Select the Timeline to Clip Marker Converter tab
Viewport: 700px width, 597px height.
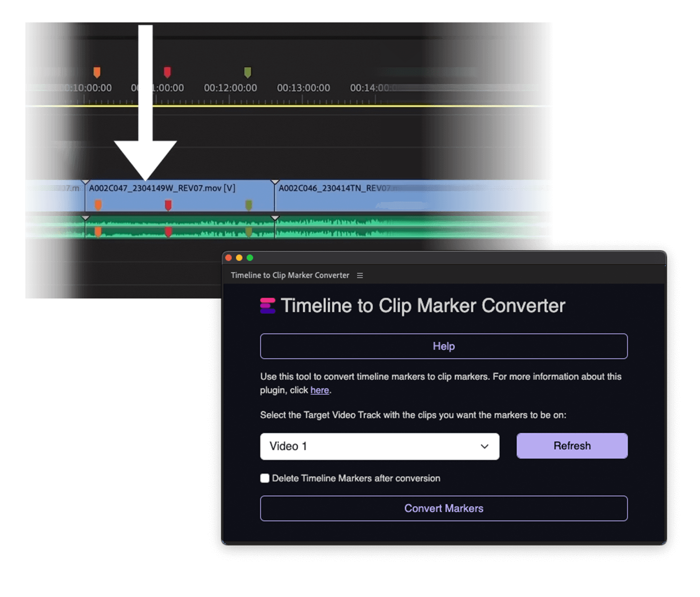(290, 276)
